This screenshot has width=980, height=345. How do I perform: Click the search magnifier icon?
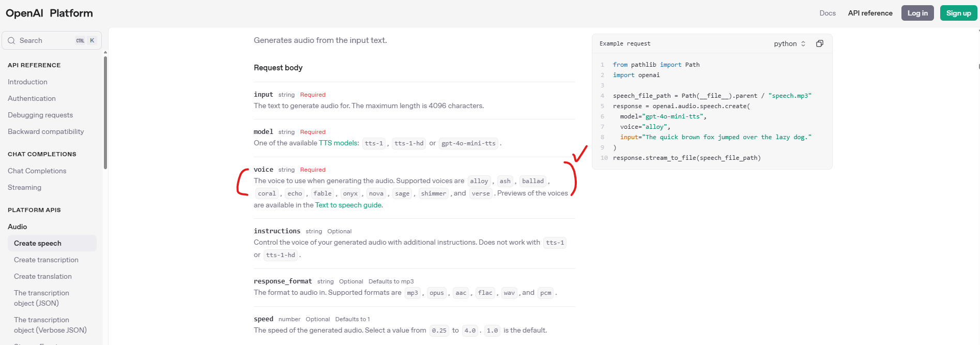pyautogui.click(x=11, y=40)
